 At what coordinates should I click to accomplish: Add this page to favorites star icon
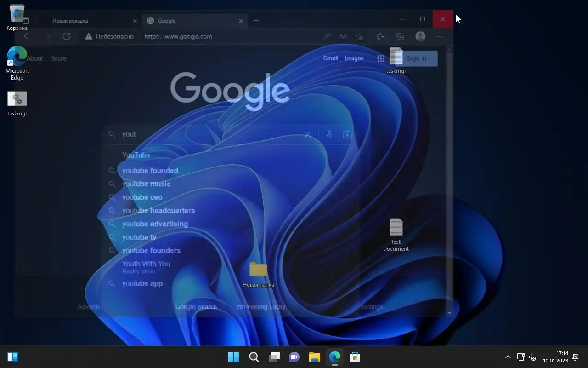point(359,36)
